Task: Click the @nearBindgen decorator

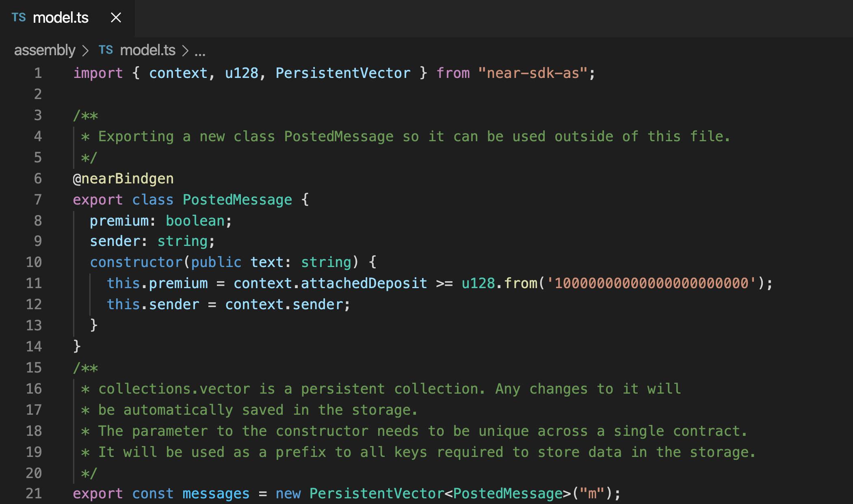Action: [x=123, y=179]
